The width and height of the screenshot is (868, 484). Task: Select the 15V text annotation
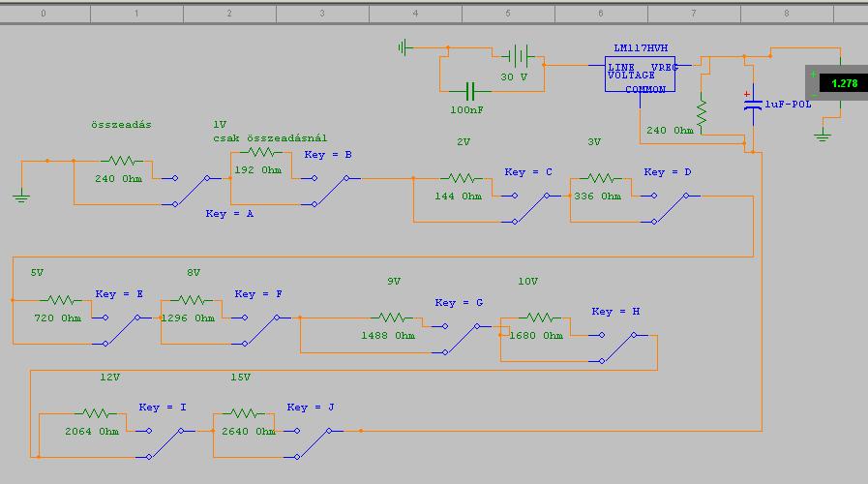pyautogui.click(x=240, y=378)
